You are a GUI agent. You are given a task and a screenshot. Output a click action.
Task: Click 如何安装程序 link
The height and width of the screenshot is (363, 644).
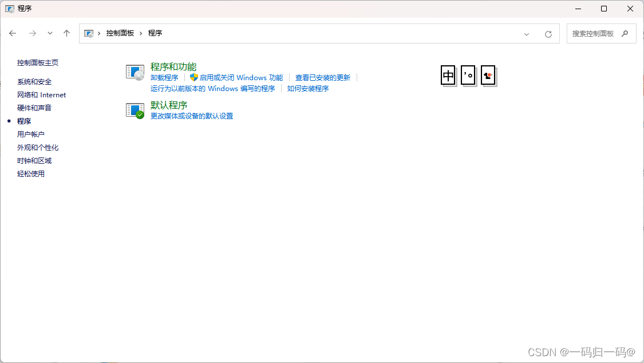(308, 89)
